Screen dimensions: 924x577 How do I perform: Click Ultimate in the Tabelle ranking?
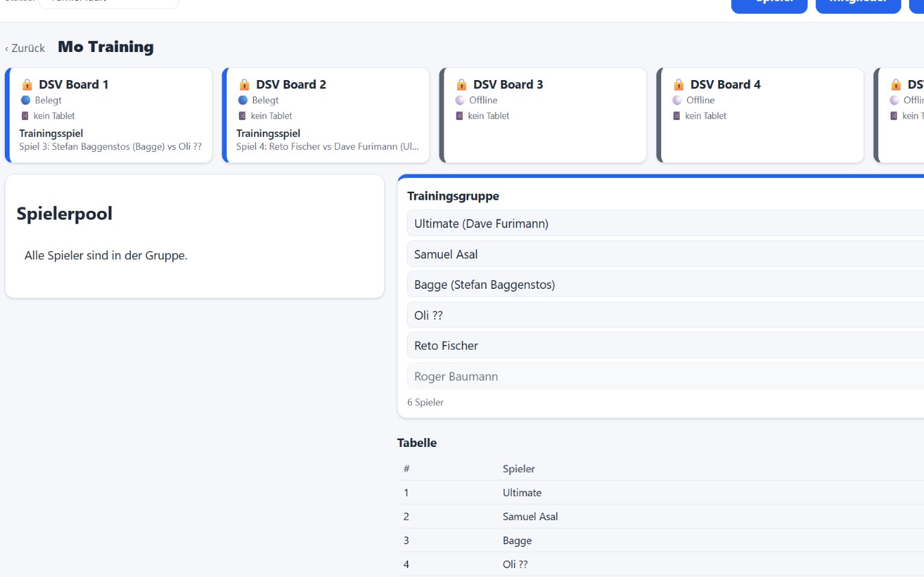[x=522, y=493]
